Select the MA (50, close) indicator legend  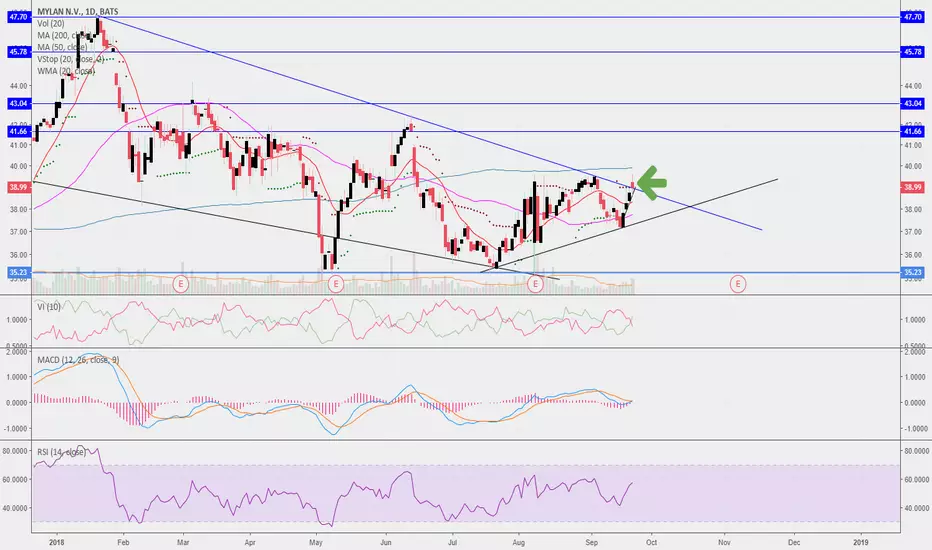[62, 47]
